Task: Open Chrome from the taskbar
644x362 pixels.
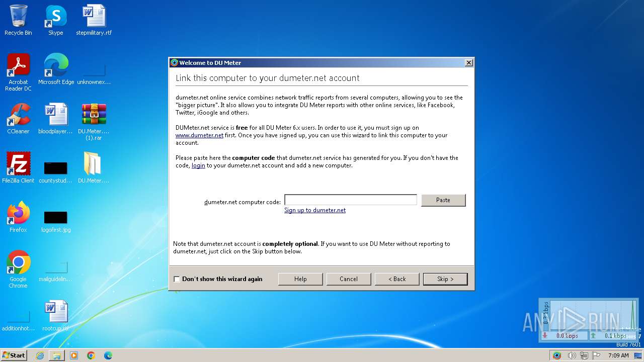Action: pyautogui.click(x=91, y=355)
